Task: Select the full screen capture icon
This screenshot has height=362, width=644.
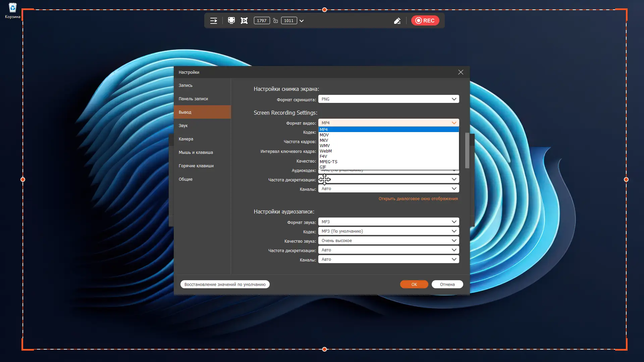Action: 231,20
